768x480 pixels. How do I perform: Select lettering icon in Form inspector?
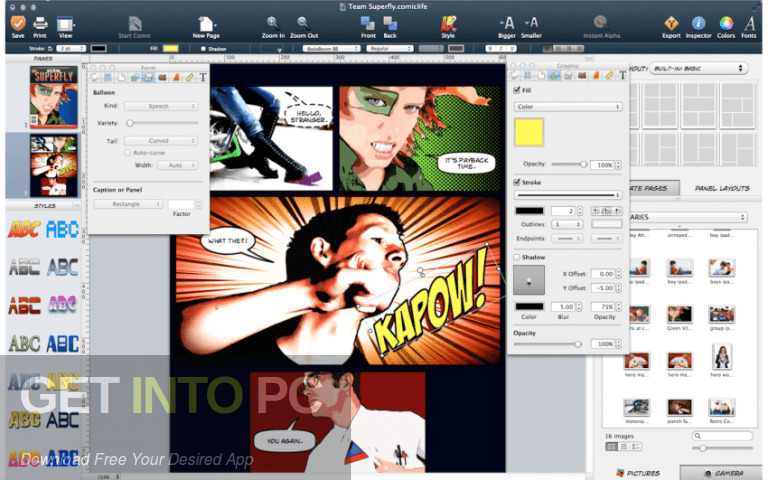tap(176, 77)
